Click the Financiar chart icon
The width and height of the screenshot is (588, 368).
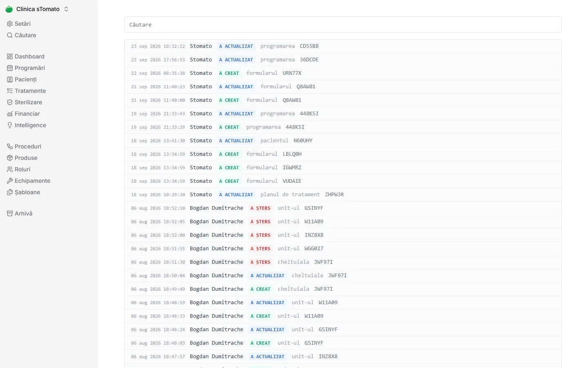click(10, 114)
